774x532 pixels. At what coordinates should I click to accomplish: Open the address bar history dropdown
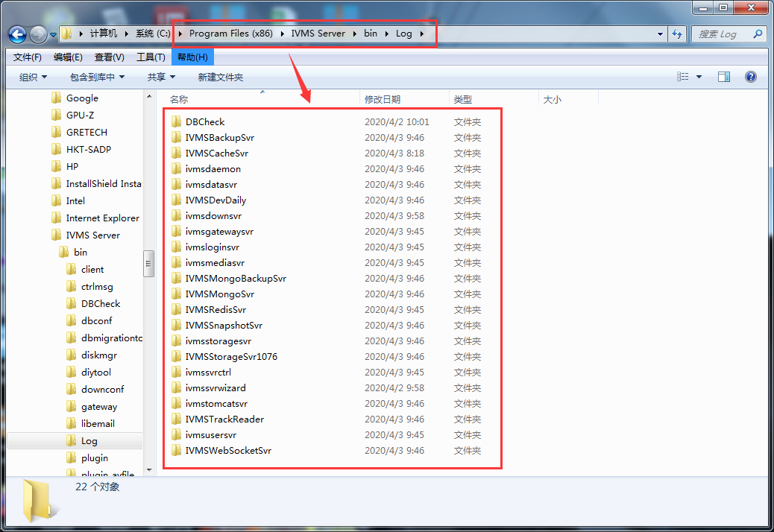[x=660, y=34]
